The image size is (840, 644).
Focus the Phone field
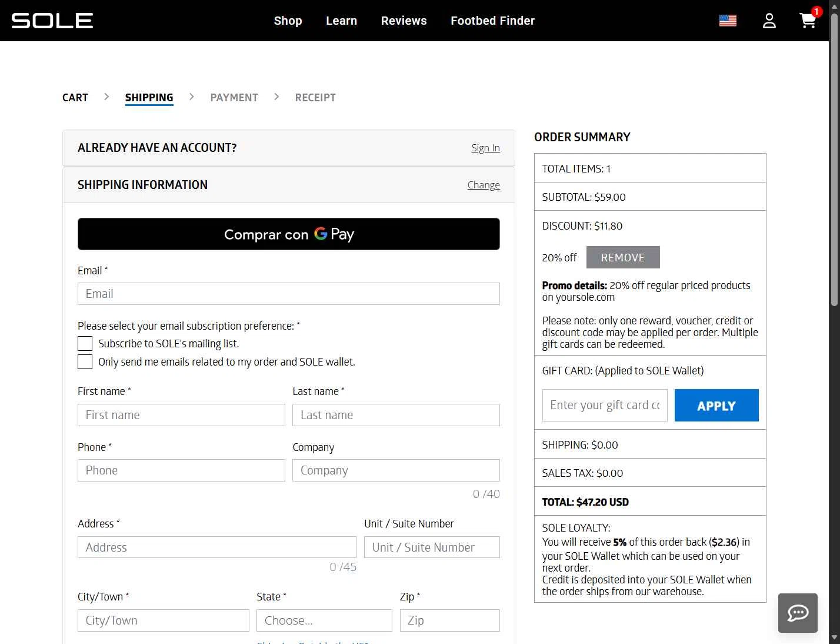tap(181, 470)
